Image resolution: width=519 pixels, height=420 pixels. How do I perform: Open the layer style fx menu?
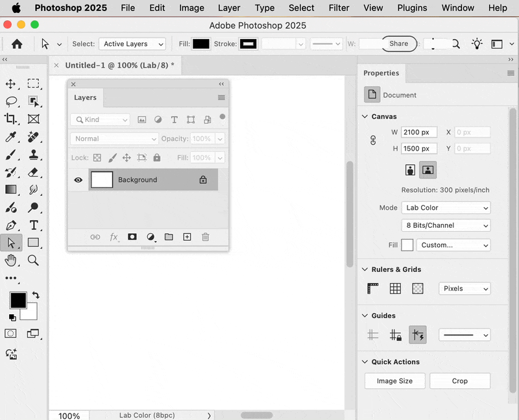click(114, 237)
